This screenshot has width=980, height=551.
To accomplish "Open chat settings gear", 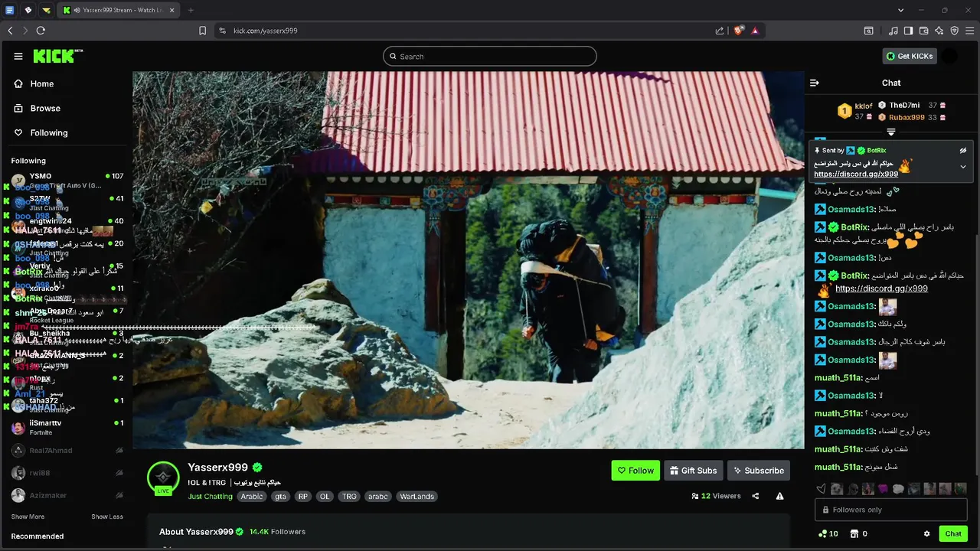I will click(x=926, y=533).
